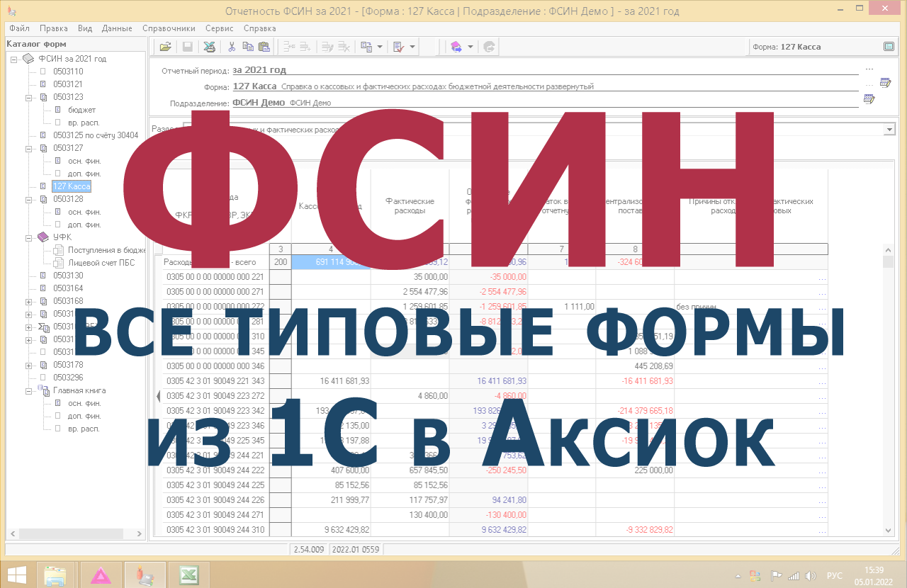Click the status bar version 2.54.009
The height and width of the screenshot is (588, 907).
click(x=309, y=549)
